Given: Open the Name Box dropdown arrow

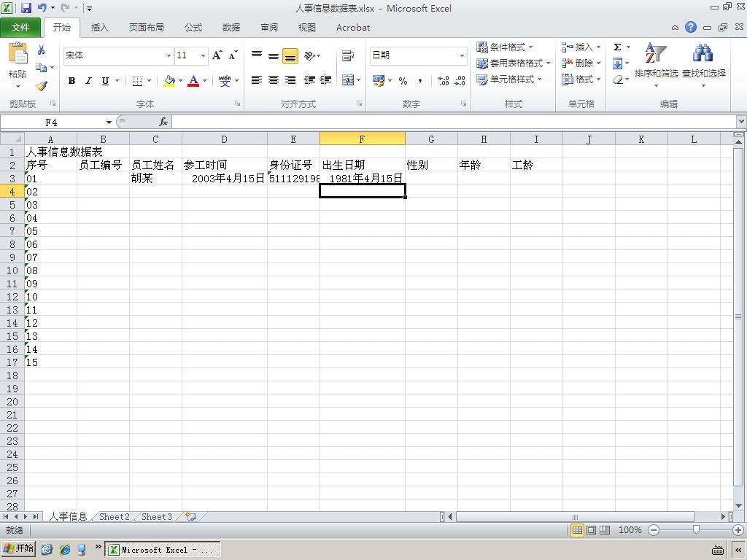Looking at the screenshot, I should 109,122.
